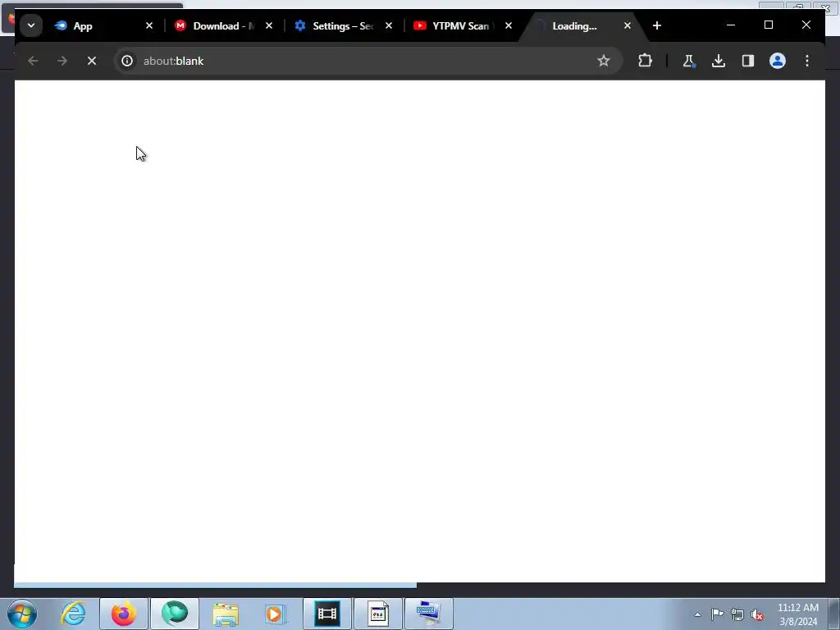Close the Download tab

[269, 25]
